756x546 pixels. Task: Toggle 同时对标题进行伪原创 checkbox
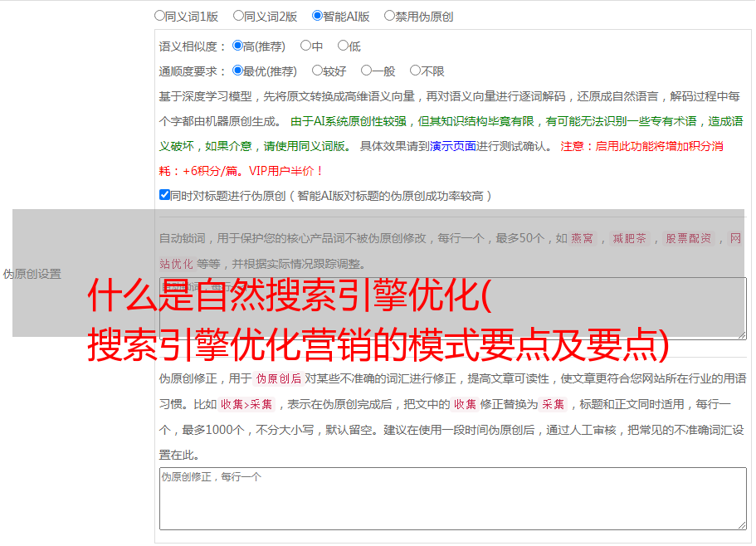[164, 195]
